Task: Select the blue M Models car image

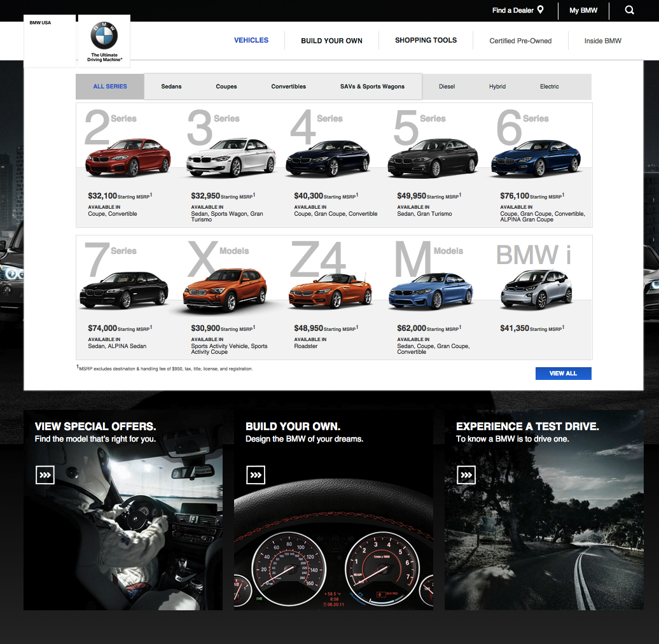Action: 431,291
